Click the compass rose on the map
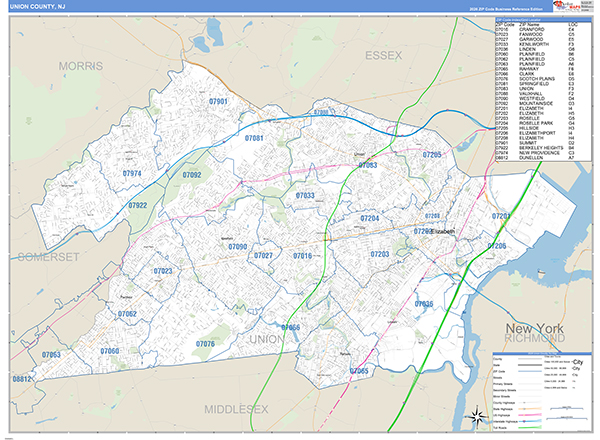This screenshot has height=440, width=600. (x=477, y=417)
